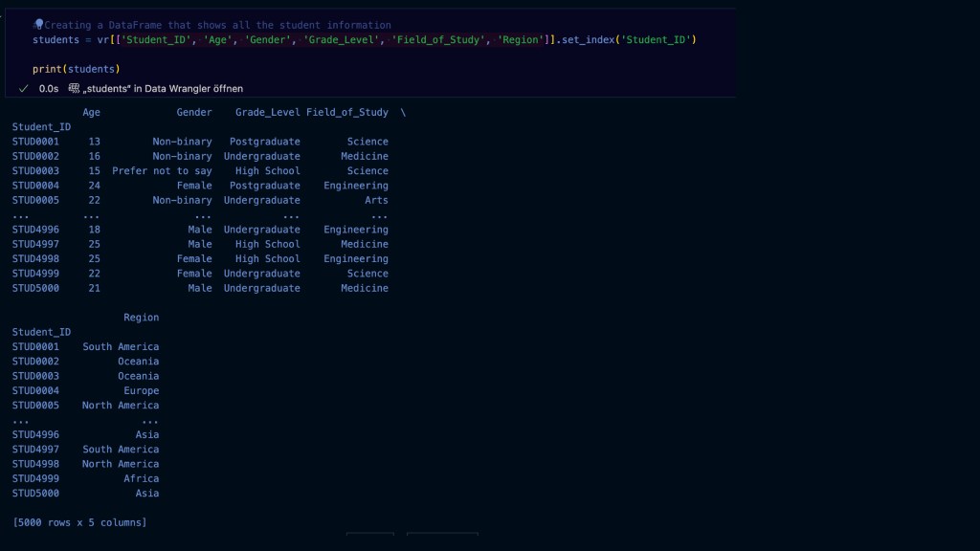Click the lightbulb code action icon
This screenshot has width=980, height=551.
pos(38,24)
